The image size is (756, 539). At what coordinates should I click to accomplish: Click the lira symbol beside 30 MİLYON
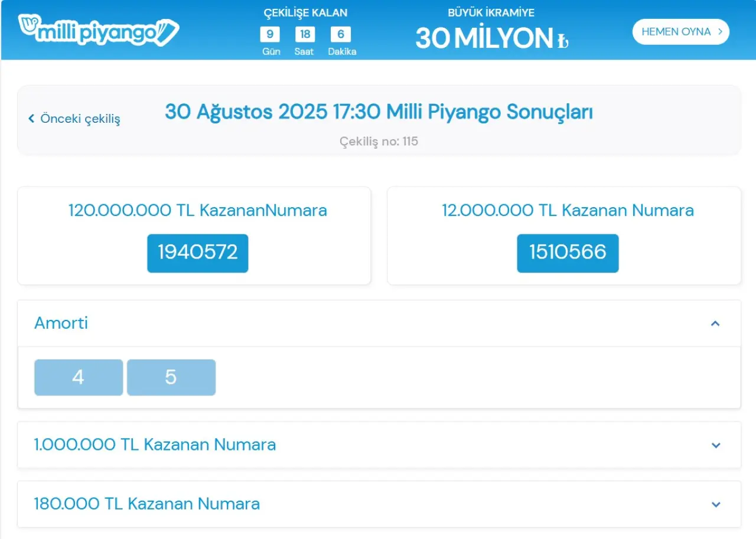point(562,41)
